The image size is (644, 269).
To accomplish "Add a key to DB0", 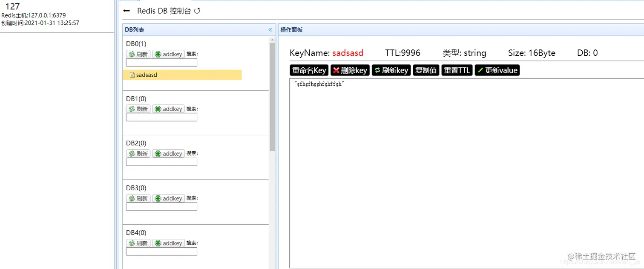I will 169,54.
